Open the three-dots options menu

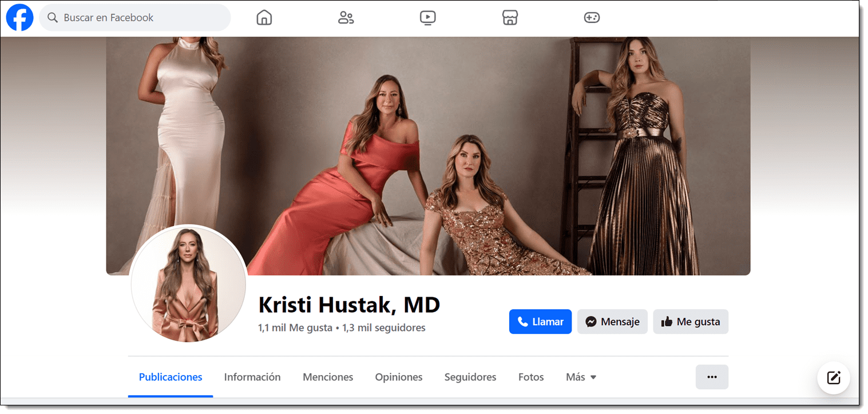[712, 377]
